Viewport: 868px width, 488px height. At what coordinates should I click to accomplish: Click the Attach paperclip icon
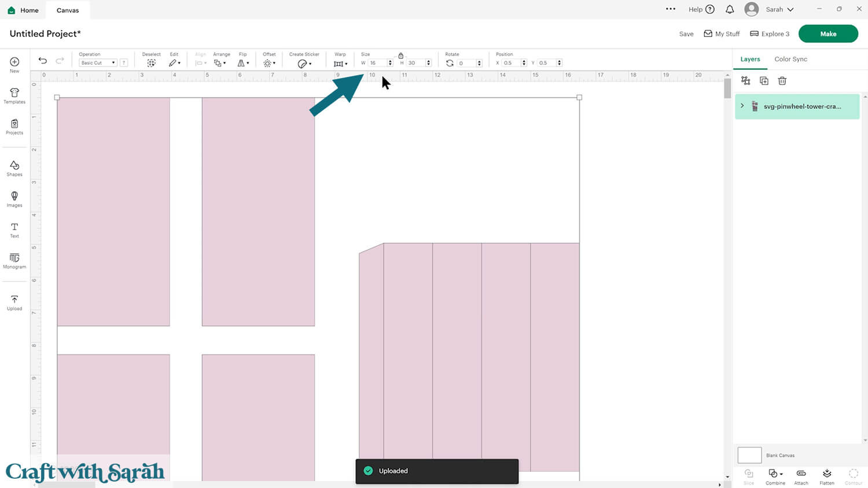point(801,476)
